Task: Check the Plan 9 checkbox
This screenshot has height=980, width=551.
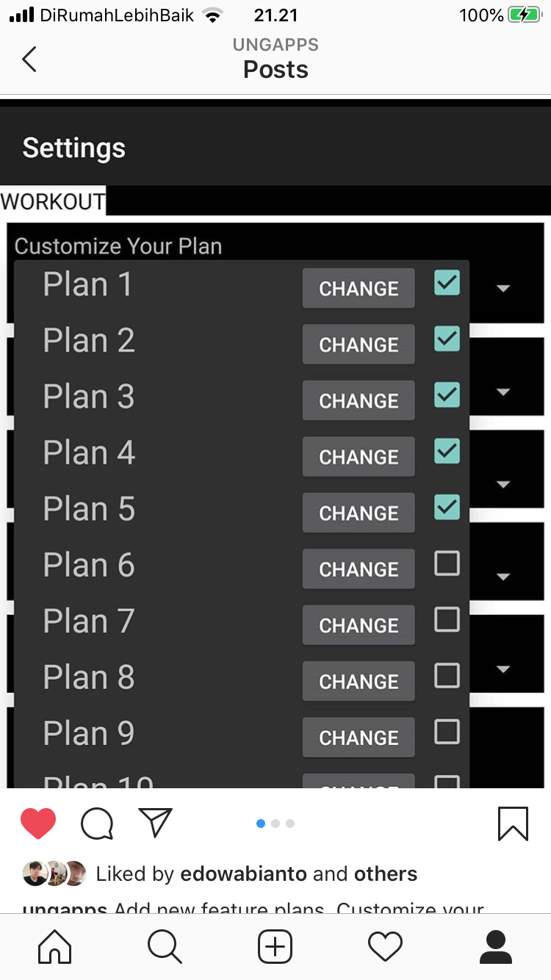Action: point(446,731)
